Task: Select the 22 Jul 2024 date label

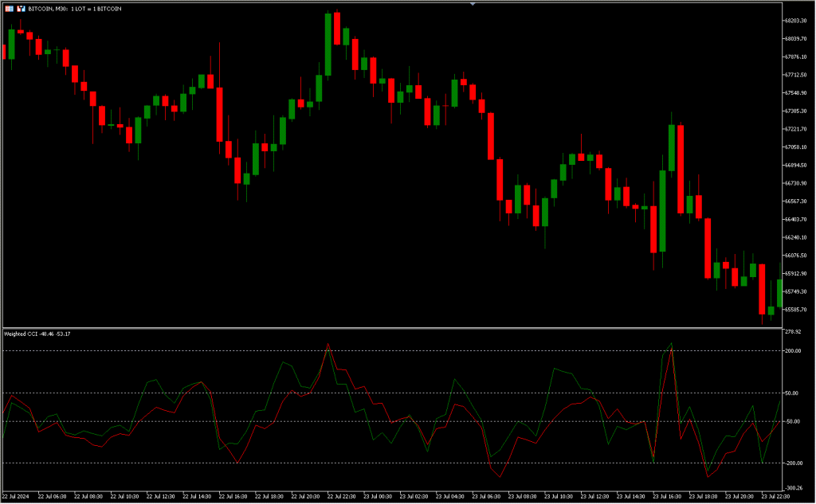Action: (x=16, y=497)
